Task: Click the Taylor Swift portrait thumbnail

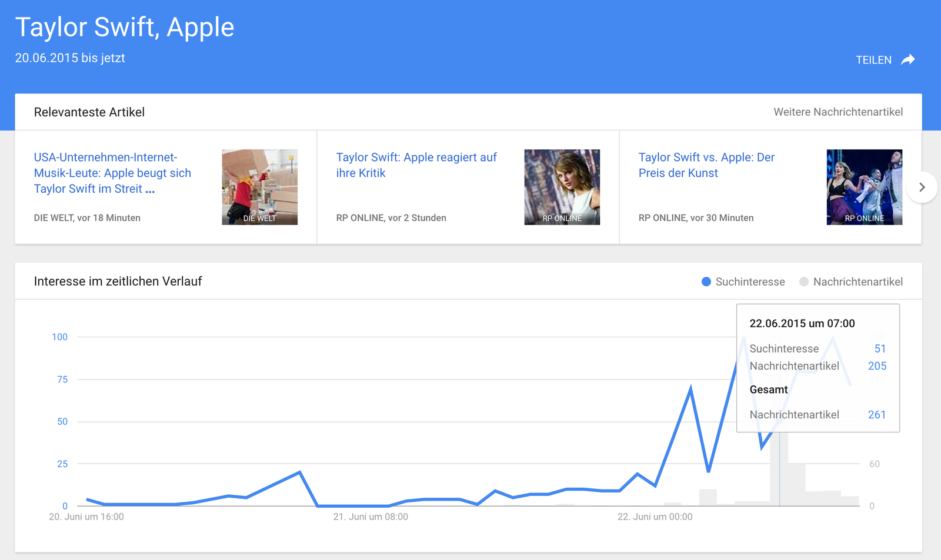Action: point(562,187)
